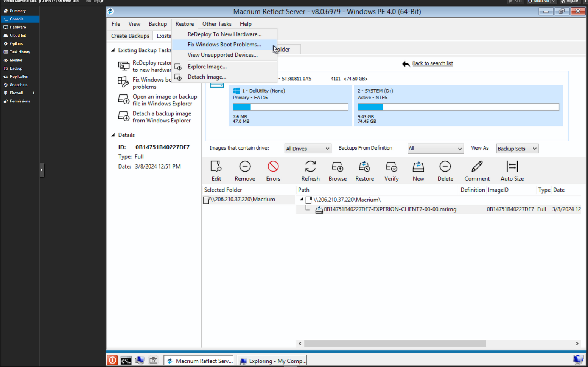Choose View Unsupported Devices menu entry
The image size is (588, 367).
tap(224, 55)
